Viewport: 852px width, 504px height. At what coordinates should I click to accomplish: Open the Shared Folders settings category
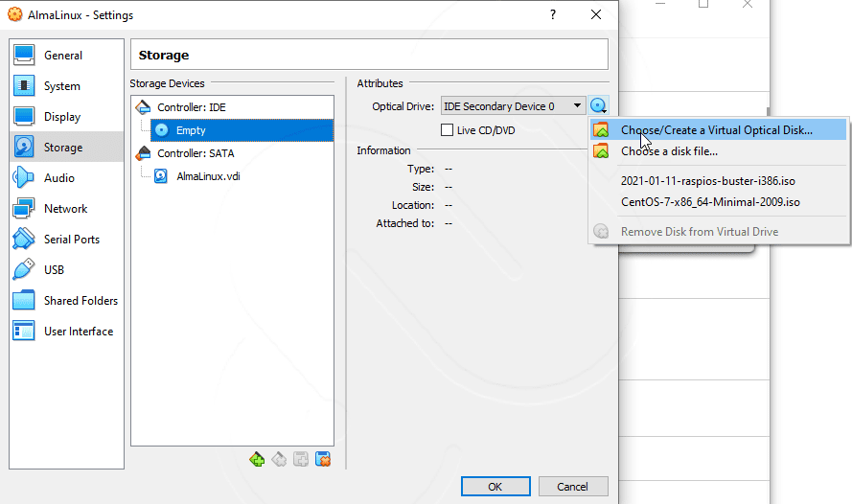[x=66, y=301]
